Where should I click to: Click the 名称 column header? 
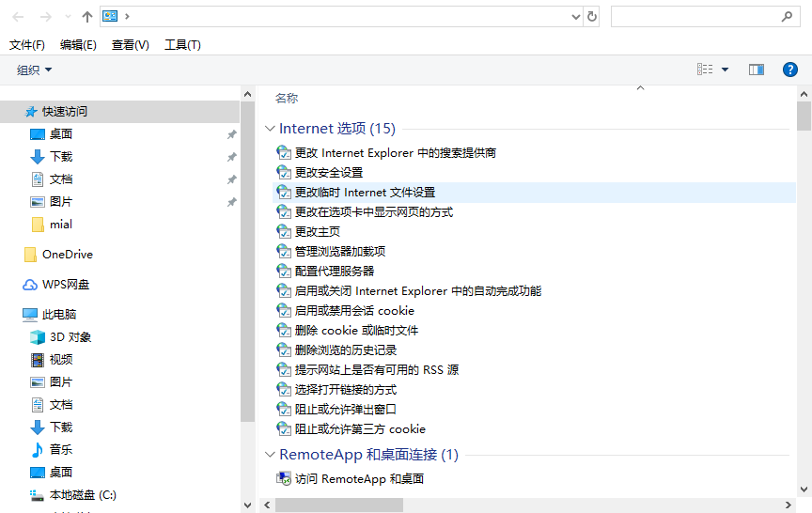pos(287,99)
